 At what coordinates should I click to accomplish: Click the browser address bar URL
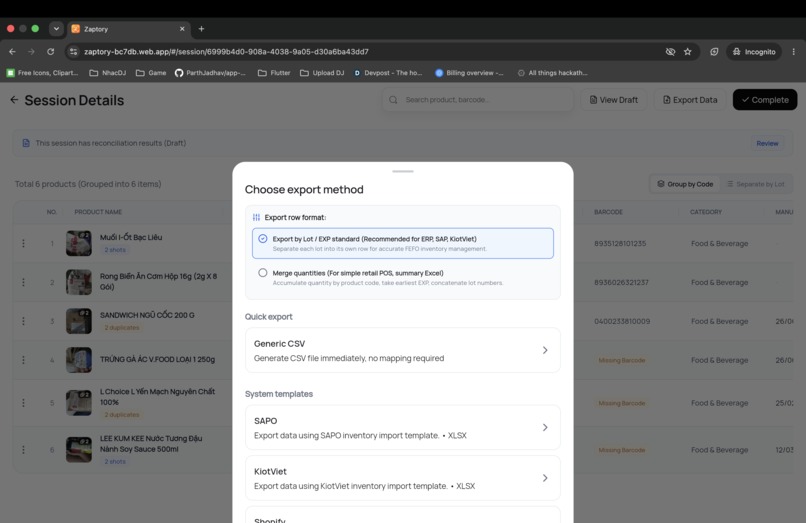click(x=226, y=51)
